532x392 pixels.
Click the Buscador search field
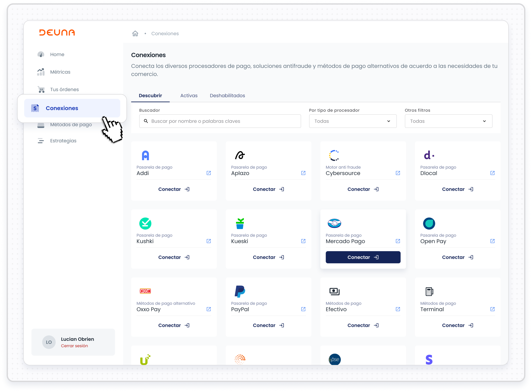coord(220,121)
